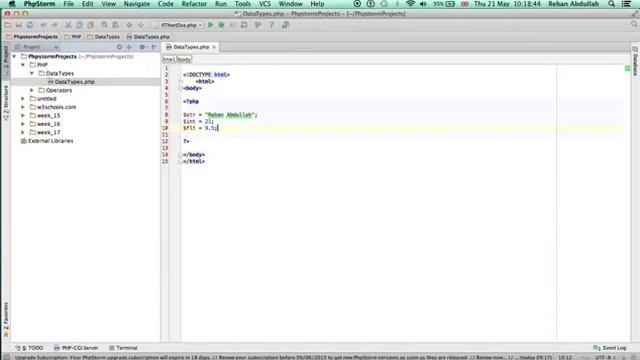Screen dimensions: 640x360
Task: Open the Terminal tool window
Action: point(123,348)
